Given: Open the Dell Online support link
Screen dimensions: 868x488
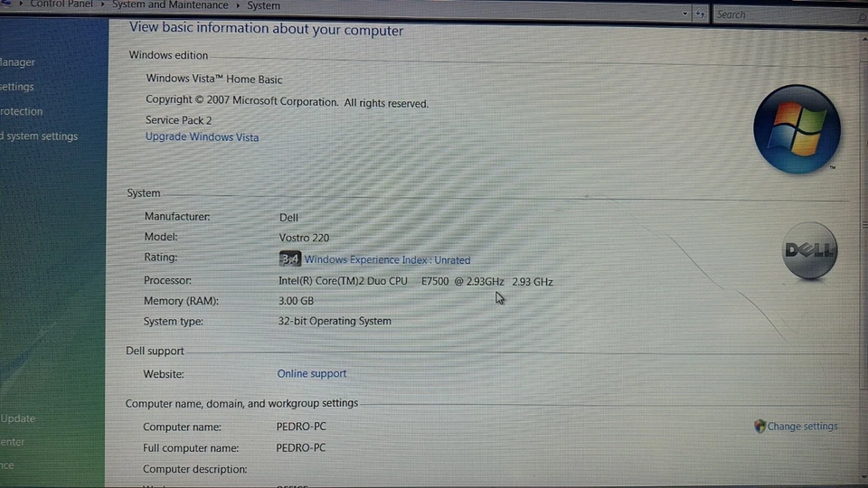Looking at the screenshot, I should click(x=312, y=373).
